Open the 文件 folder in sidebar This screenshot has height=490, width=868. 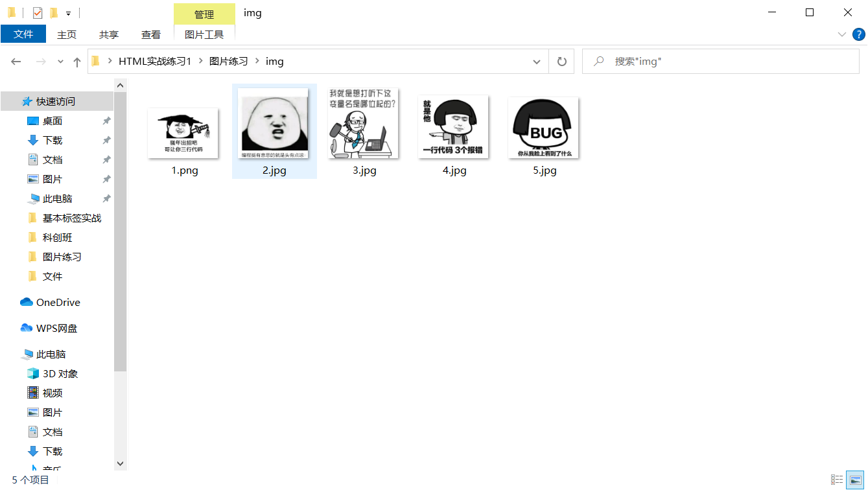[x=53, y=276]
